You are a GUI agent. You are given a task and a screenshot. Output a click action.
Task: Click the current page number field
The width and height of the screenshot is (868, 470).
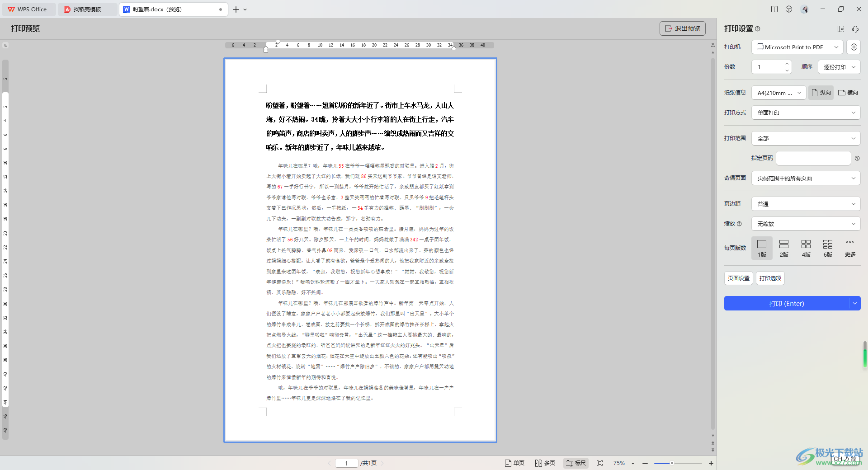pyautogui.click(x=347, y=463)
